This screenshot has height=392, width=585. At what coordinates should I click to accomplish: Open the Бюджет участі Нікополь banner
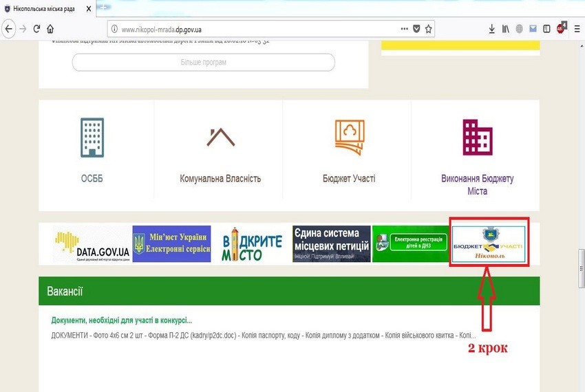point(489,243)
